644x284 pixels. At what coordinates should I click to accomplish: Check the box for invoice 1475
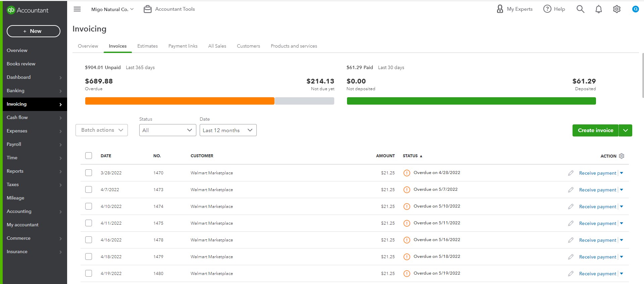pos(89,223)
